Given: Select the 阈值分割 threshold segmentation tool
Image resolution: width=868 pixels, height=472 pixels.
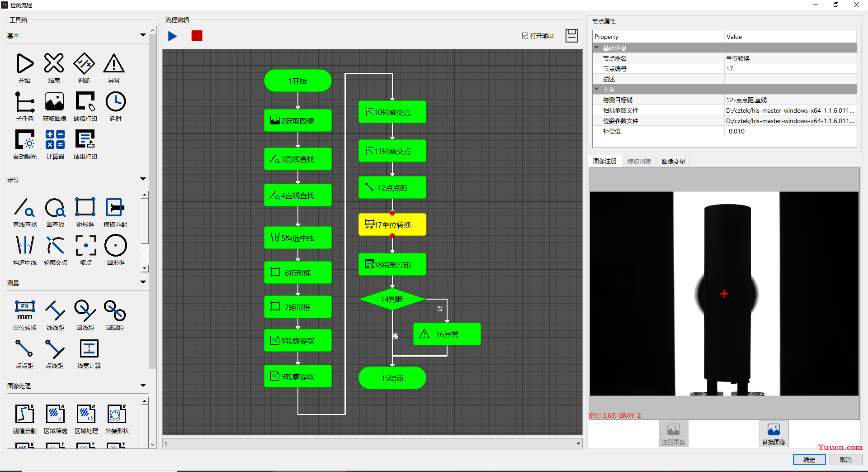Looking at the screenshot, I should pos(24,414).
